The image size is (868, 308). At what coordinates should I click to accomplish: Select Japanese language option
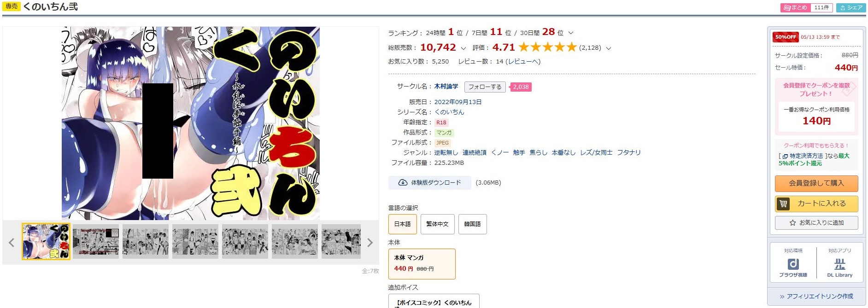(402, 224)
